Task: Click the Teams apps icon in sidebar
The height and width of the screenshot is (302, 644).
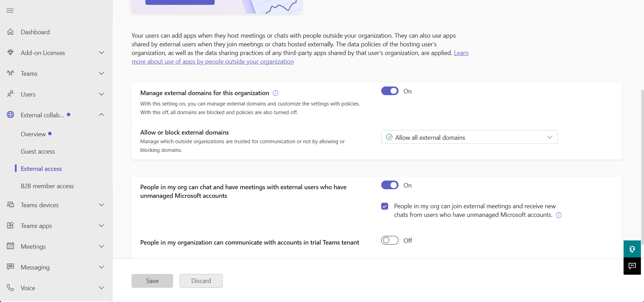Action: coord(10,226)
